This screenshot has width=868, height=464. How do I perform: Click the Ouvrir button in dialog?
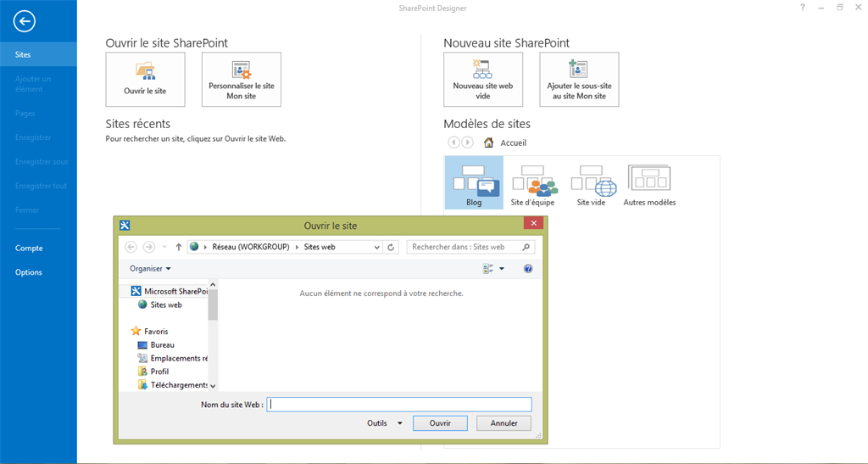point(440,423)
